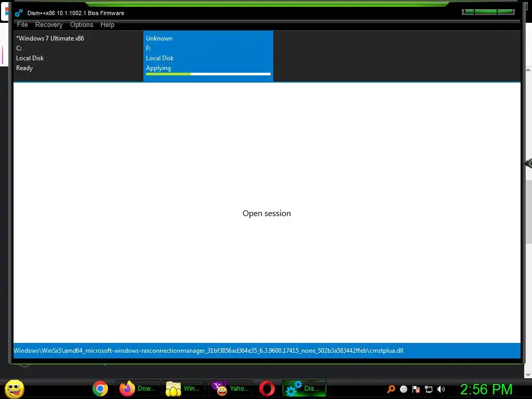Image resolution: width=532 pixels, height=399 pixels.
Task: Open the Yahoo Messenger taskbar item
Action: click(230, 389)
